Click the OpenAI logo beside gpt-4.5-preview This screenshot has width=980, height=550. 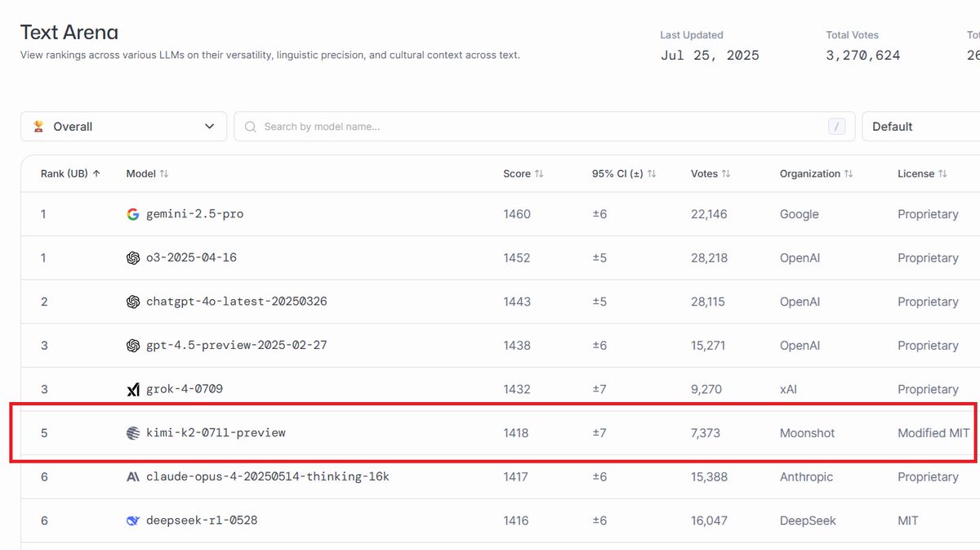tap(133, 346)
